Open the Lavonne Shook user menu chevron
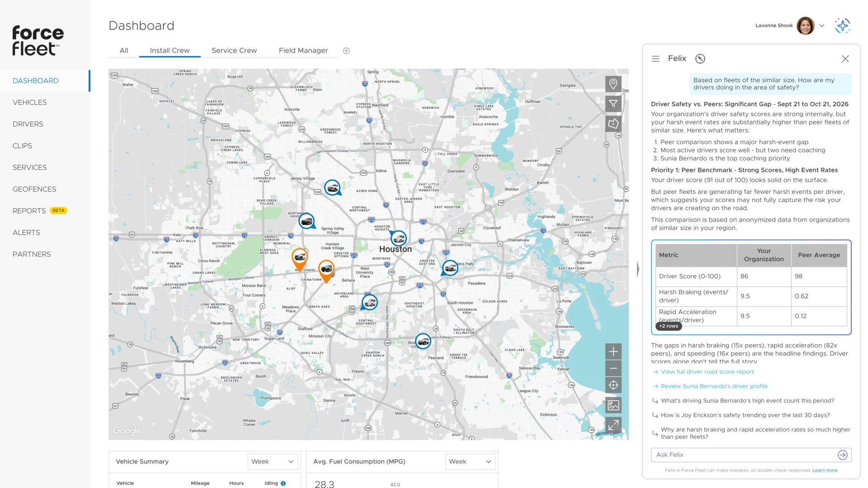This screenshot has width=868, height=488. click(822, 26)
